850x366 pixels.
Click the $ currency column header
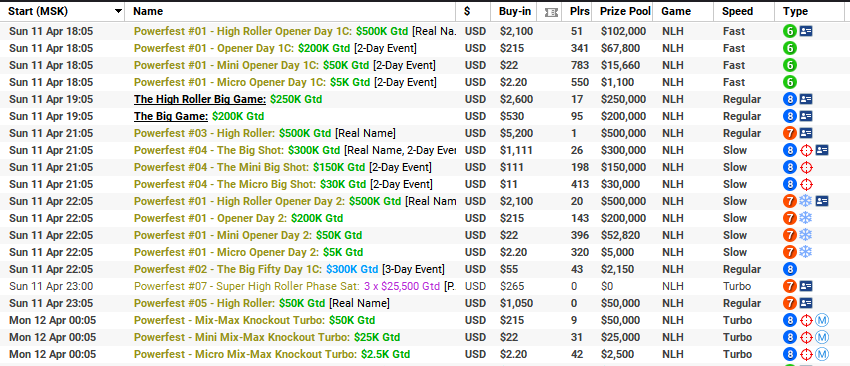pyautogui.click(x=467, y=11)
